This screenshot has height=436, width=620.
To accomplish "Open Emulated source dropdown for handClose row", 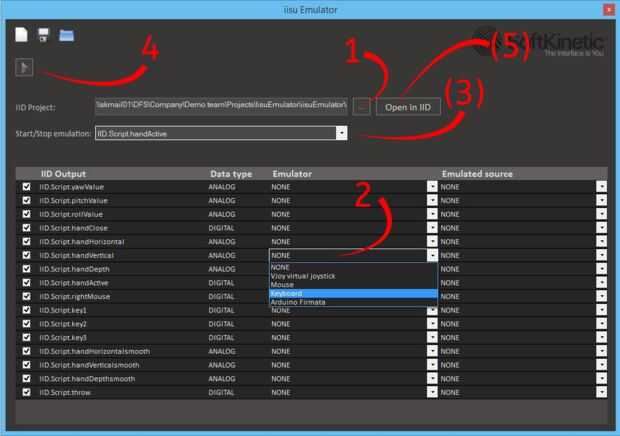I will 601,228.
